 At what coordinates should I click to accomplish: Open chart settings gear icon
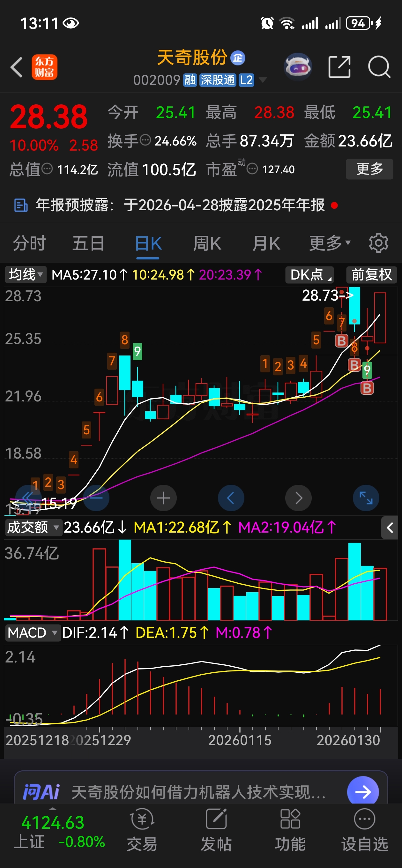pyautogui.click(x=378, y=243)
